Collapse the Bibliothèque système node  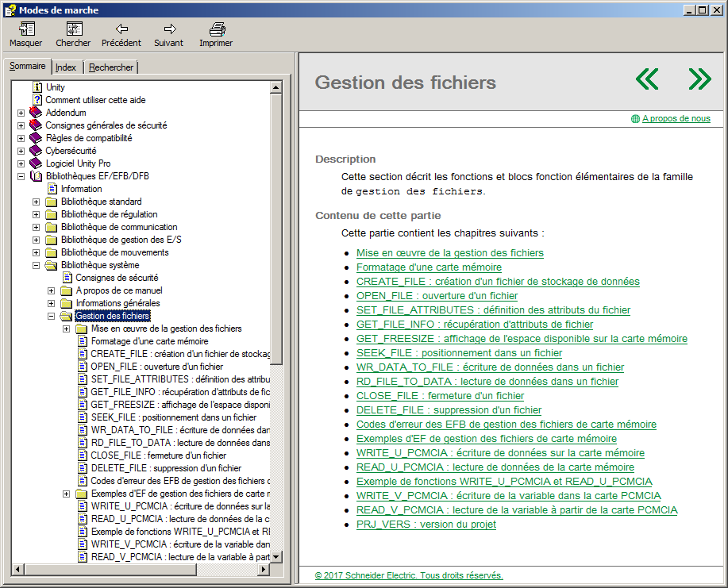[37, 265]
